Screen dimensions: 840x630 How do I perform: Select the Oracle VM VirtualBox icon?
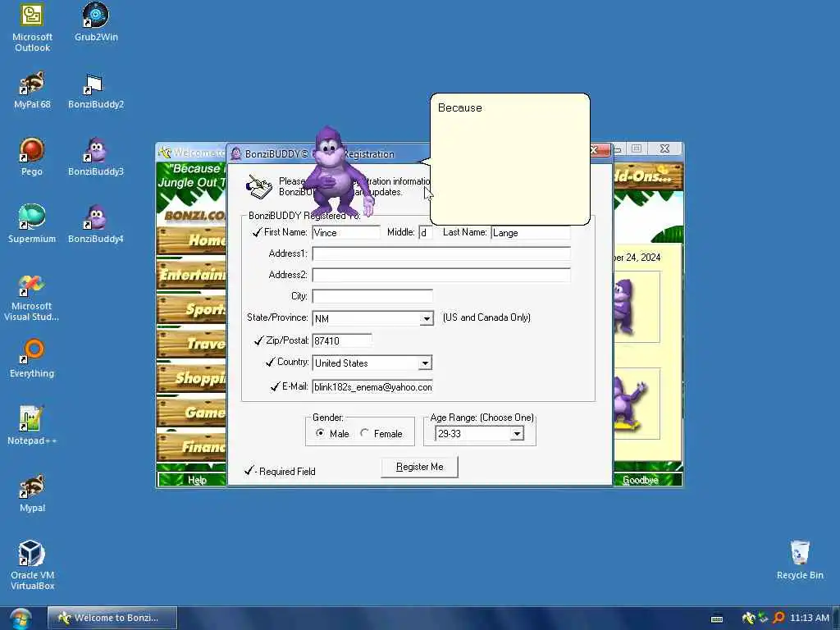tap(32, 566)
